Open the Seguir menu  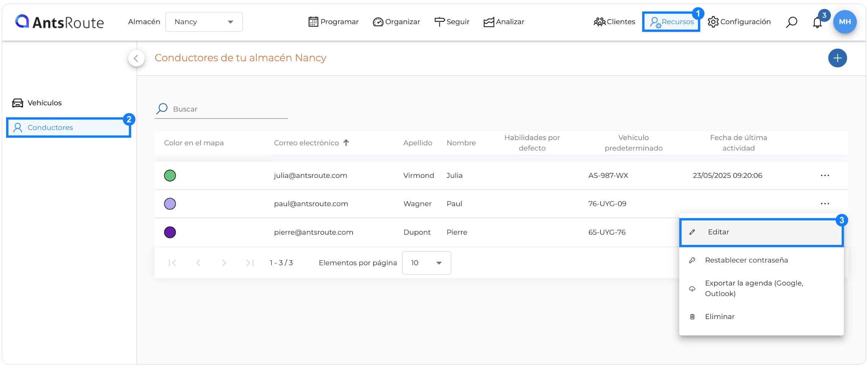(x=452, y=22)
